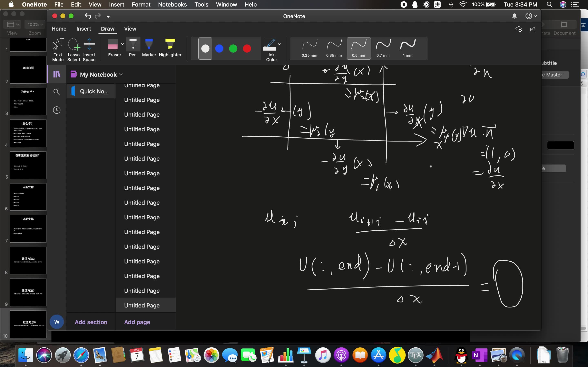The image size is (588, 367).
Task: Click the Add page link
Action: pyautogui.click(x=137, y=322)
